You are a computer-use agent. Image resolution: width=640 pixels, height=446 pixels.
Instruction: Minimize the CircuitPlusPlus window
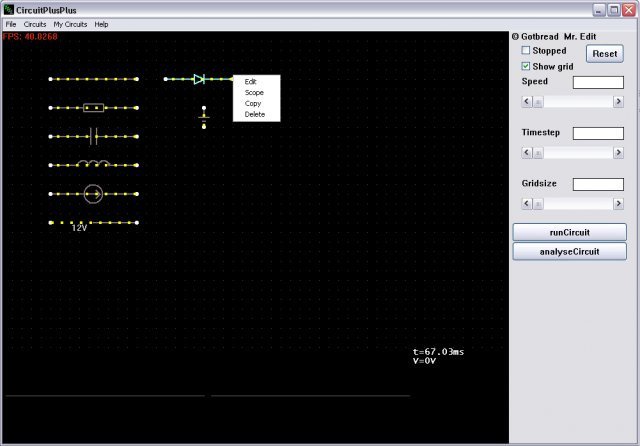599,10
